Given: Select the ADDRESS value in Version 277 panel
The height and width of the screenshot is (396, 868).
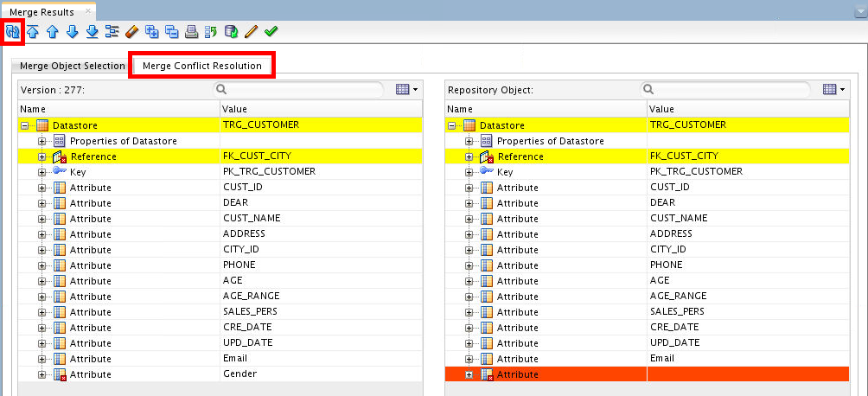Looking at the screenshot, I should click(244, 233).
